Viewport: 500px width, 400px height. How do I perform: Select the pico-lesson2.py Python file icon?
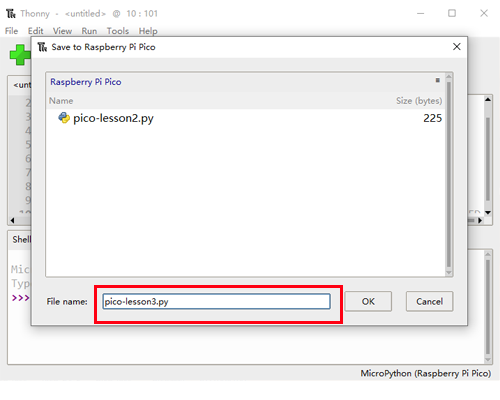click(x=64, y=118)
